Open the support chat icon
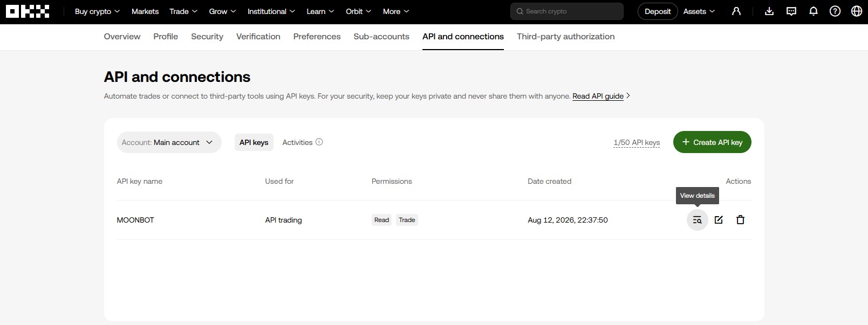The width and height of the screenshot is (868, 325). [791, 11]
